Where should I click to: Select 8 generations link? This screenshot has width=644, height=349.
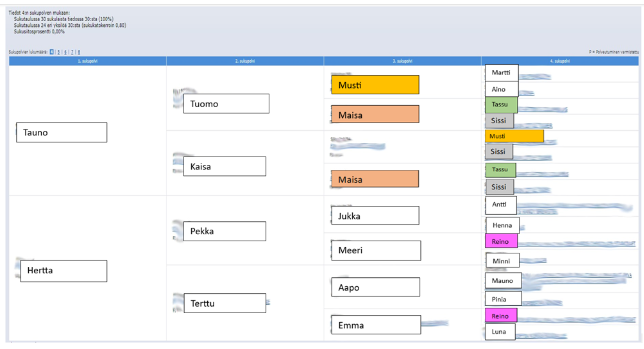coord(79,52)
